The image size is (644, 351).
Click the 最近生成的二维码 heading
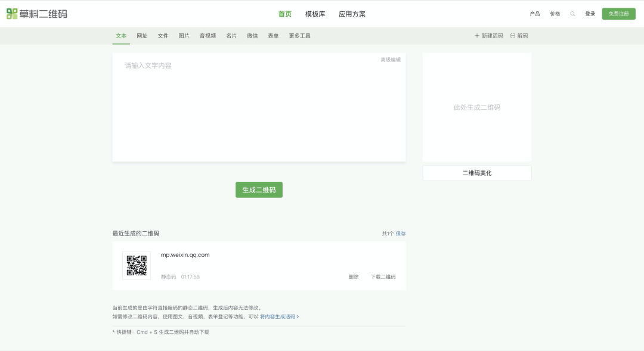136,233
